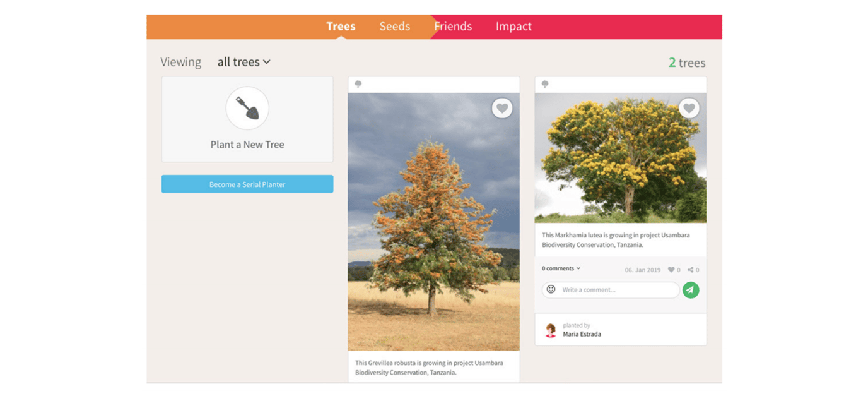Image resolution: width=868 pixels, height=396 pixels.
Task: Favorite the Markhamia lutea tree
Action: pyautogui.click(x=688, y=108)
